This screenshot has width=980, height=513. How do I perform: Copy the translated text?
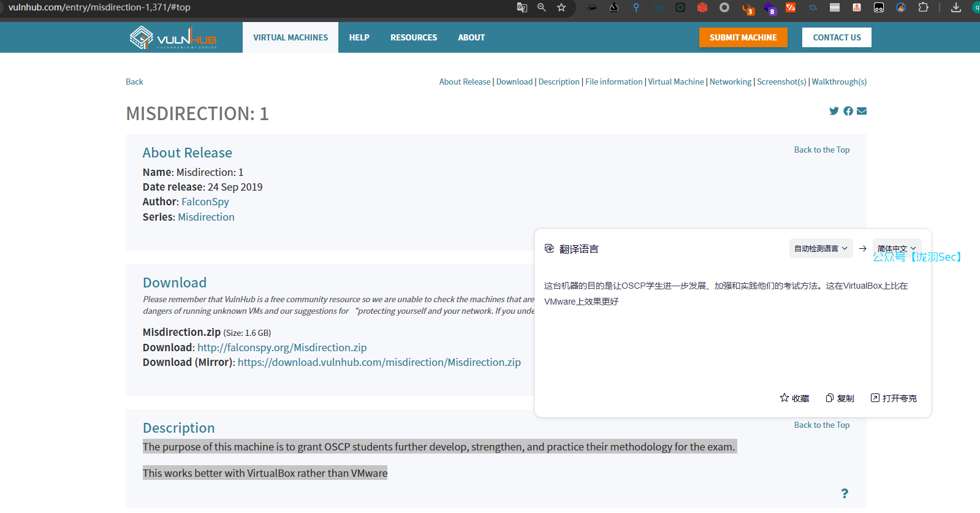click(x=840, y=398)
